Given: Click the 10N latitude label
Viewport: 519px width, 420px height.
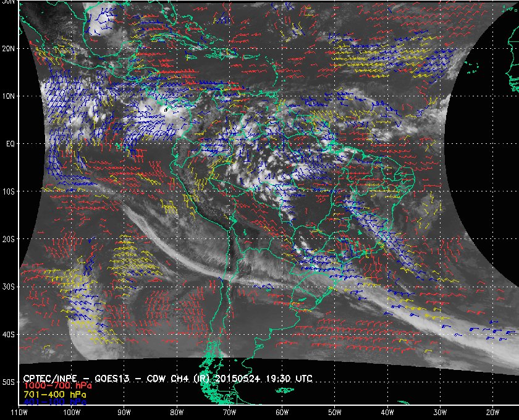Looking at the screenshot, I should [x=8, y=96].
